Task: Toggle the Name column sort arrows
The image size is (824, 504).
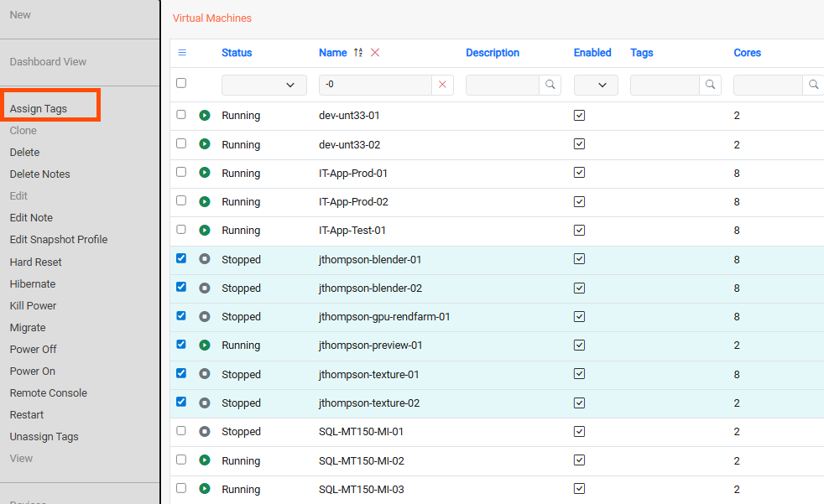Action: pos(357,52)
